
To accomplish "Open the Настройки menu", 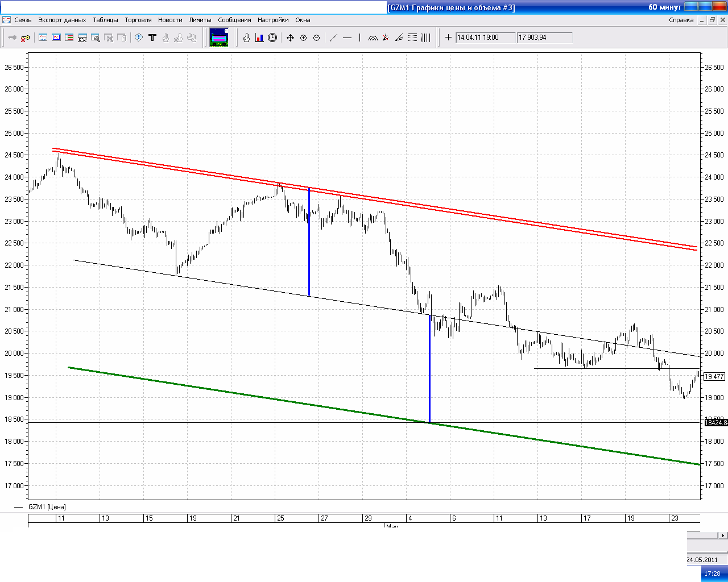I will (x=273, y=20).
